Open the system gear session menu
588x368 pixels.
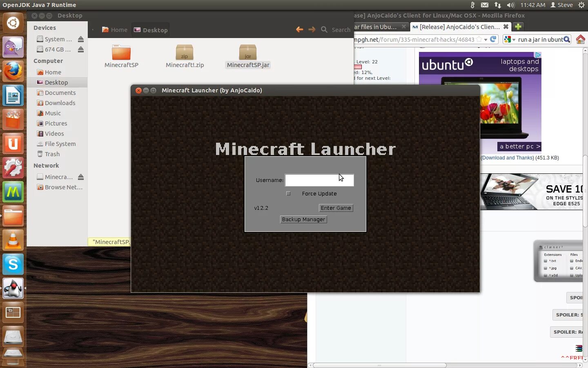581,5
